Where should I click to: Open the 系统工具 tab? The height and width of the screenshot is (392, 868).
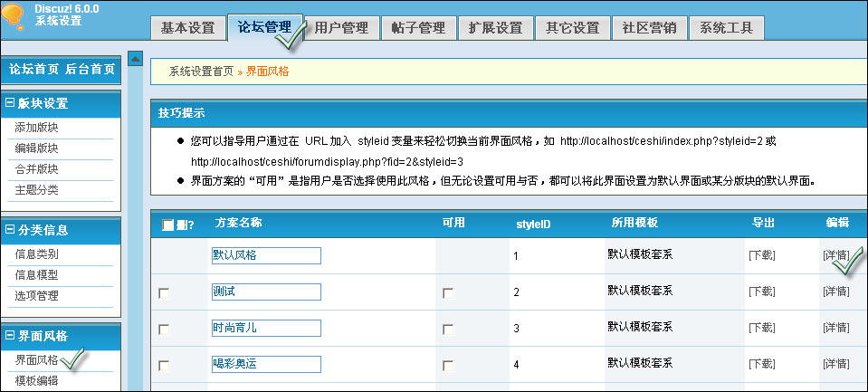726,28
